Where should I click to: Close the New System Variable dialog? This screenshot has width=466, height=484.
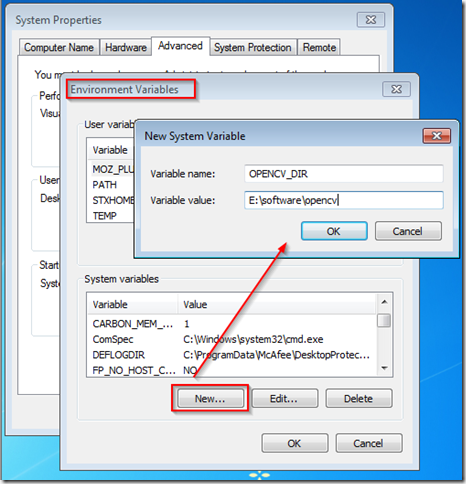436,136
